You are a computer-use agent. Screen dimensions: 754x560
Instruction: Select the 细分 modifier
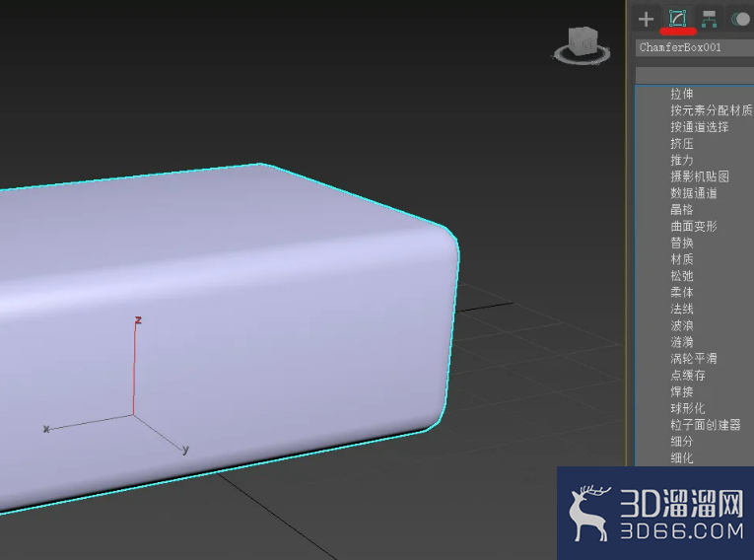(681, 441)
